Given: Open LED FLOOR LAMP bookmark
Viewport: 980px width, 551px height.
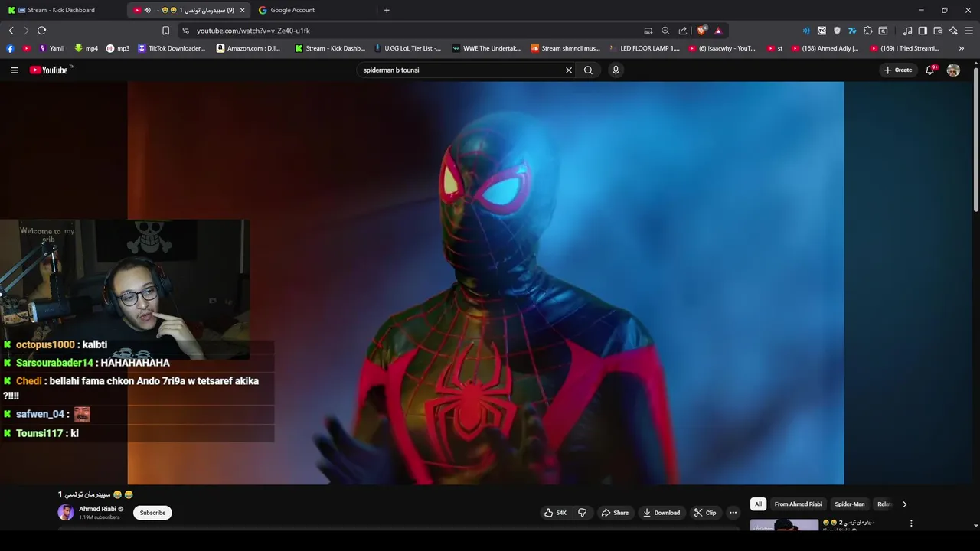Looking at the screenshot, I should point(644,48).
